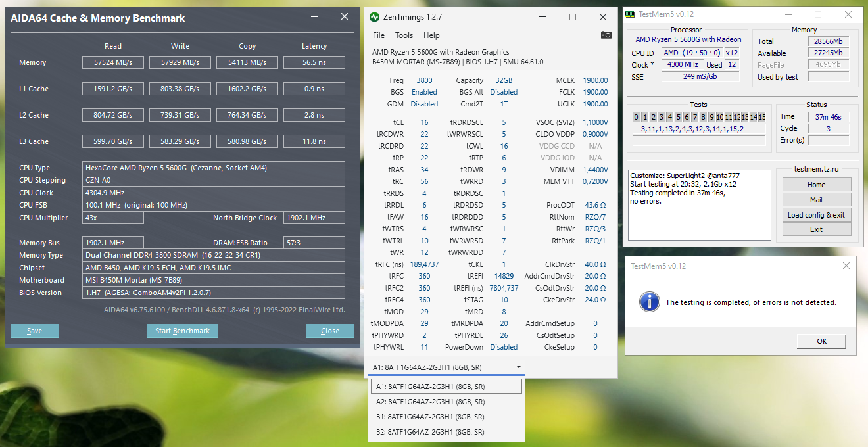Viewport: 868px width, 447px height.
Task: Click the VSOC (SVI2) 1,1000V value
Action: 595,122
